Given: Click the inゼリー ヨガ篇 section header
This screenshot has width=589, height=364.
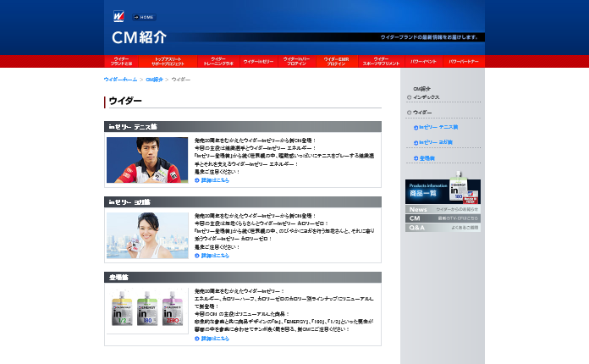Looking at the screenshot, I should coord(243,202).
